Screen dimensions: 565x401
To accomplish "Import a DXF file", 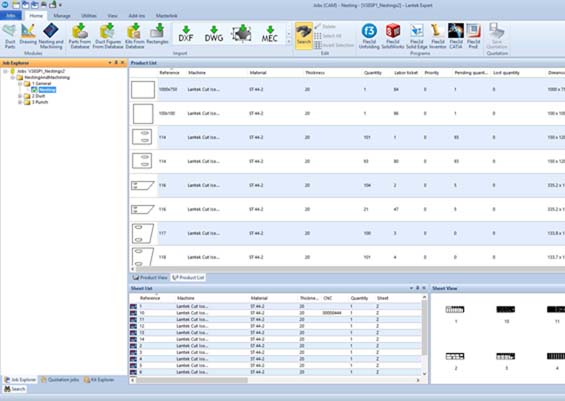I will click(x=186, y=34).
